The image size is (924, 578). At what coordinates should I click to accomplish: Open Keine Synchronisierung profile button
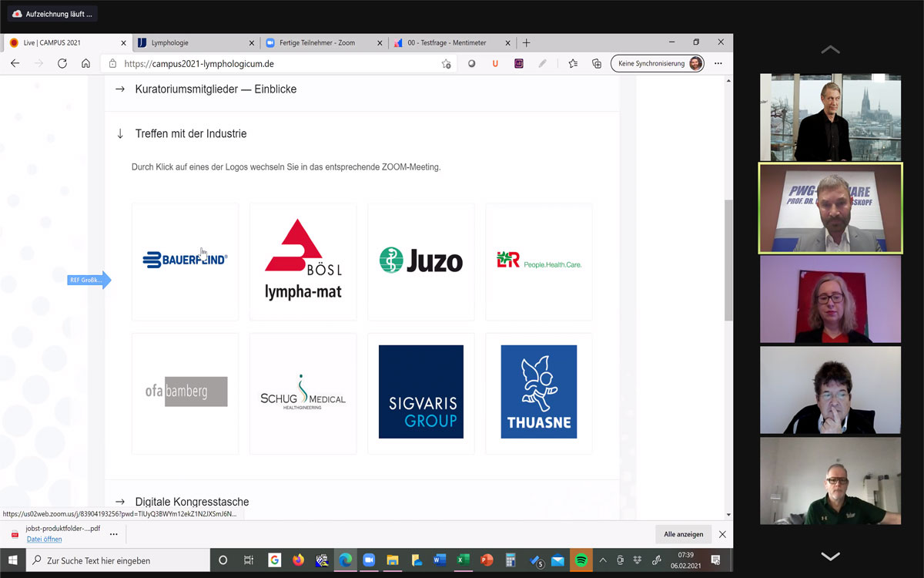tap(658, 63)
